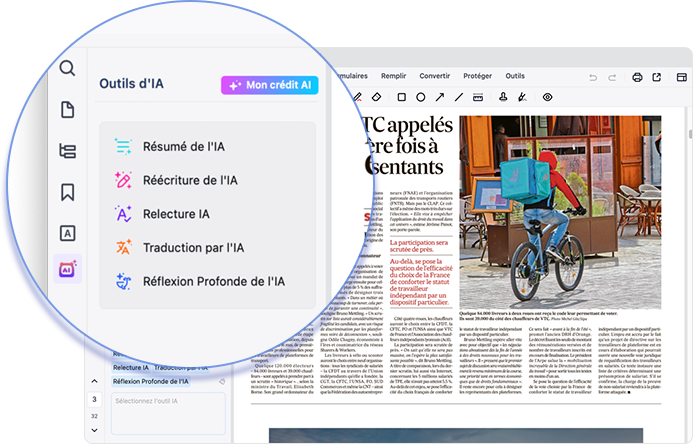This screenshot has width=693, height=444.
Task: Toggle the eye visibility icon in toolbar
Action: click(x=547, y=98)
